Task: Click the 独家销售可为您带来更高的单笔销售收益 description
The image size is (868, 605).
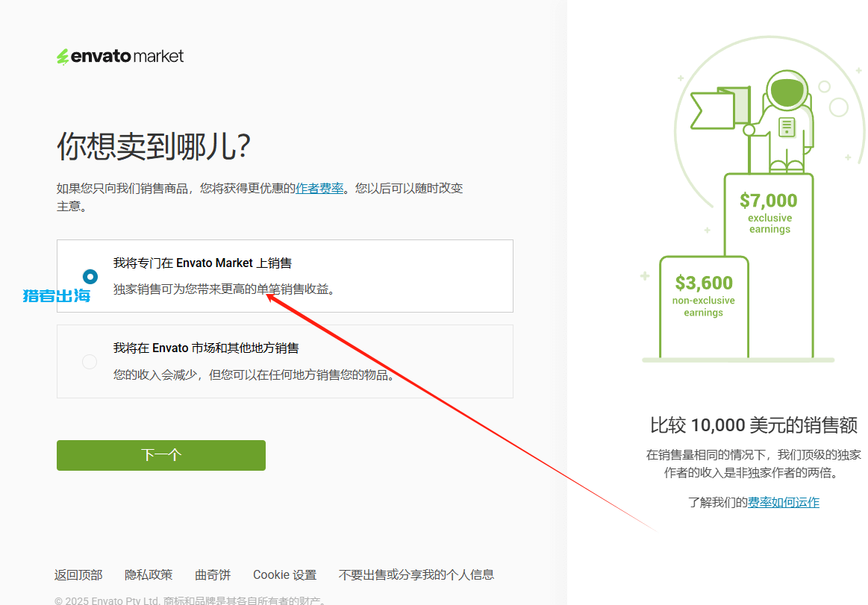Action: coord(224,289)
